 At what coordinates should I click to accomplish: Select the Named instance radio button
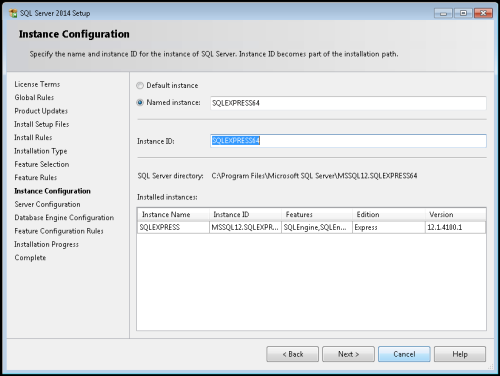[140, 103]
